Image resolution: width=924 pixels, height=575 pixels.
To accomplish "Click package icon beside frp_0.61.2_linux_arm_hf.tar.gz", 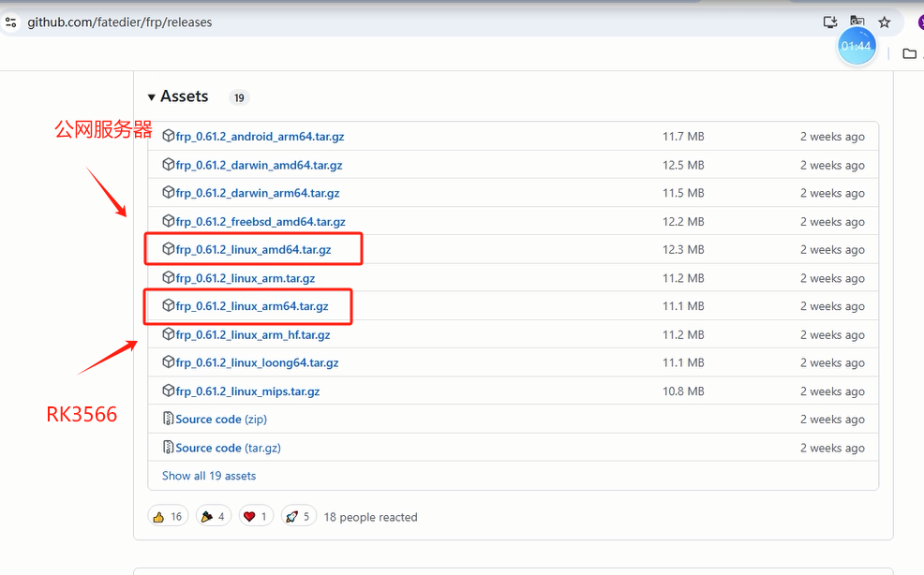I will click(169, 334).
